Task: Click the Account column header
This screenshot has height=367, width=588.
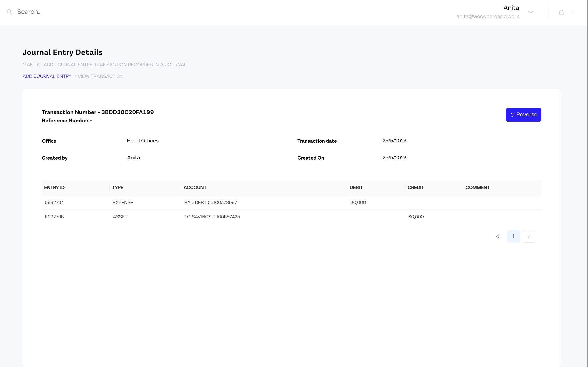Action: [195, 188]
